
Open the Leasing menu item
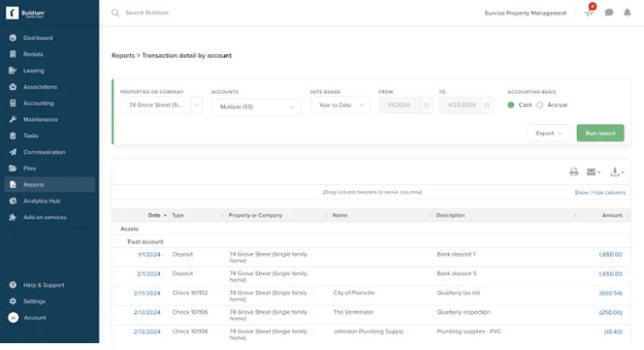point(33,71)
